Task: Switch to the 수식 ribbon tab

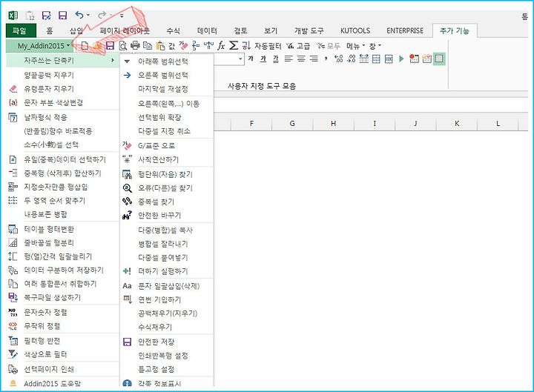Action: tap(173, 30)
